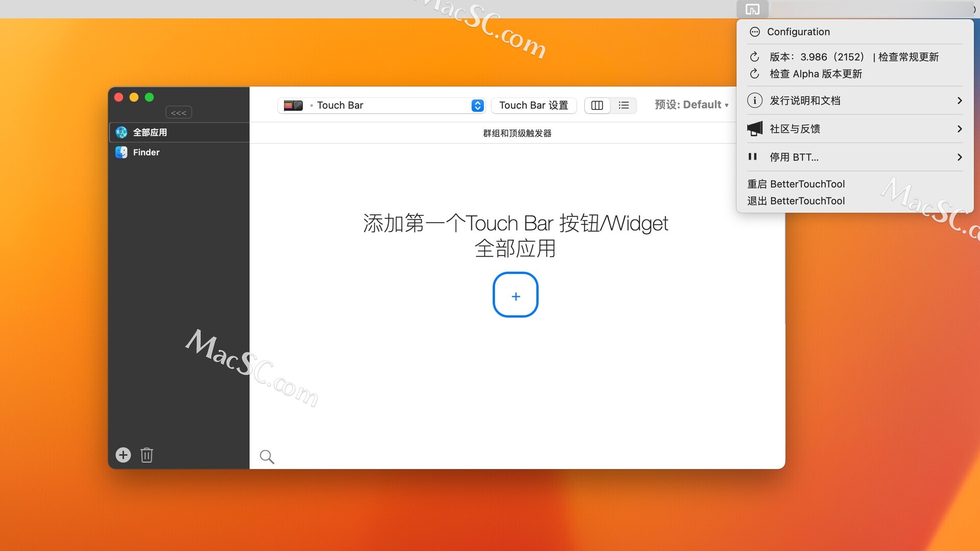Click the BetterTouchTool menu bar icon
The width and height of the screenshot is (980, 551).
tap(752, 9)
